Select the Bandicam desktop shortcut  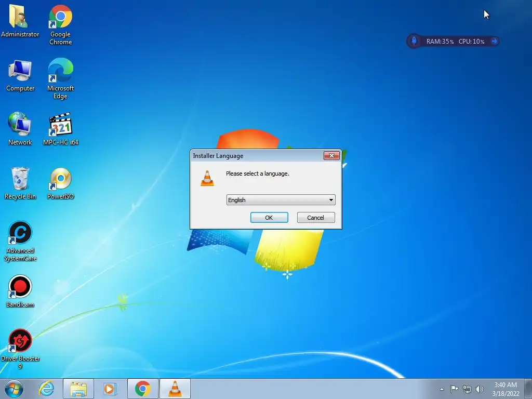(20, 291)
